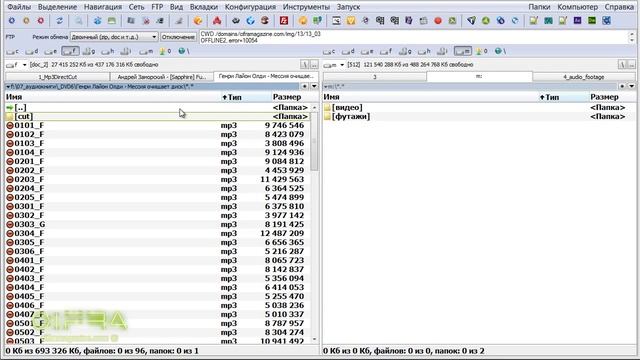This screenshot has height=360, width=640.
Task: Open right panel FTP connection '0' drive icon
Action: [482, 51]
